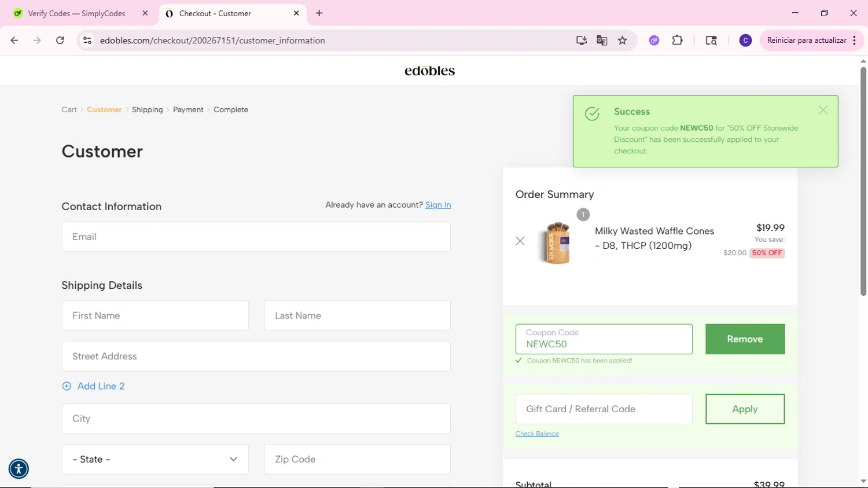Focus the Email input field
This screenshot has height=488, width=868.
[256, 237]
